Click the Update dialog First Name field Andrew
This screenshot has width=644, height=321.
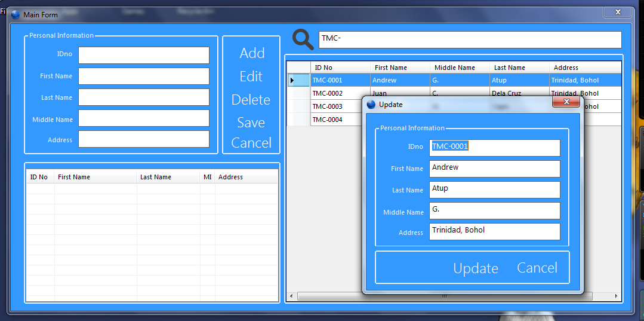click(x=495, y=169)
